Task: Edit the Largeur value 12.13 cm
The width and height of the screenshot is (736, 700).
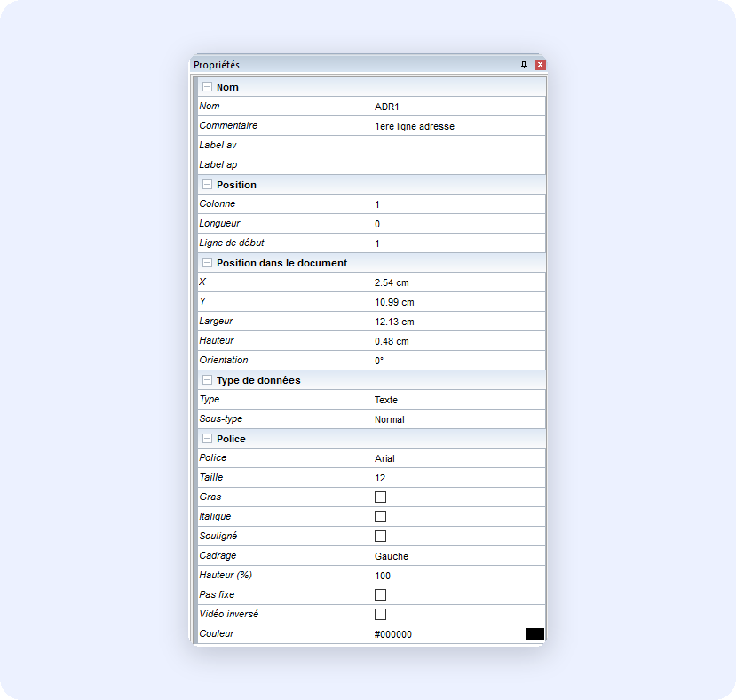Action: click(456, 322)
